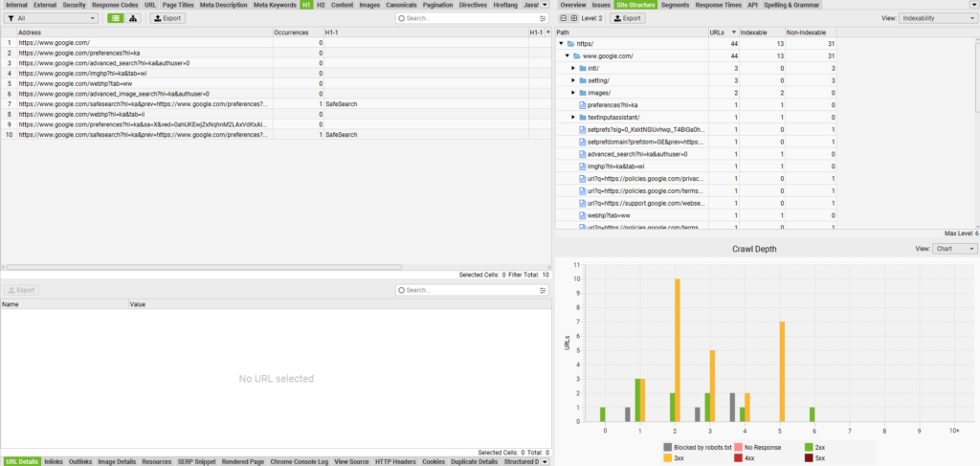This screenshot has width=980, height=466.
Task: Collapse the https/ root node
Action: 561,44
